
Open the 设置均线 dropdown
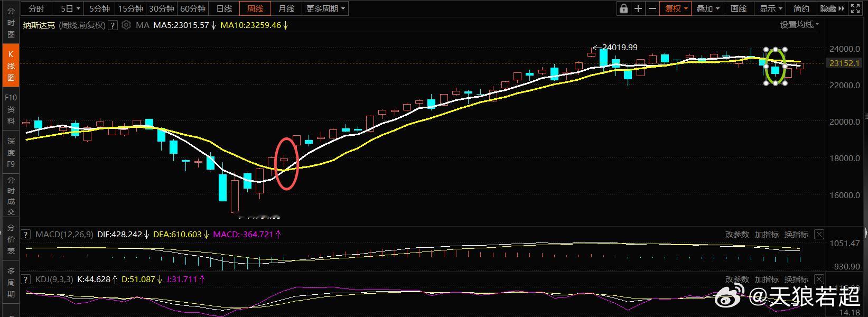tap(799, 24)
